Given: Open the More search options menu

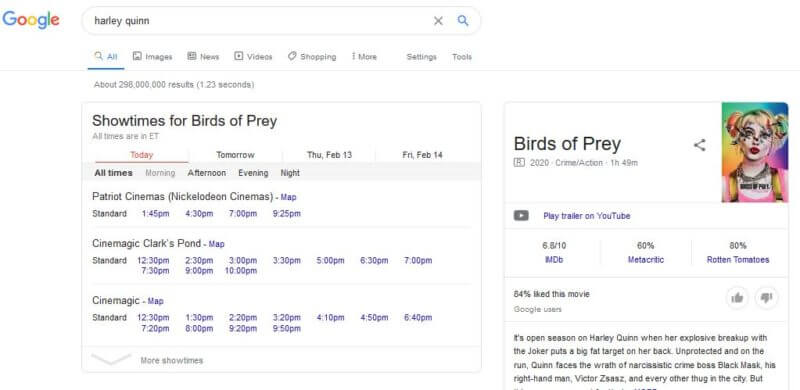Looking at the screenshot, I should coord(364,57).
